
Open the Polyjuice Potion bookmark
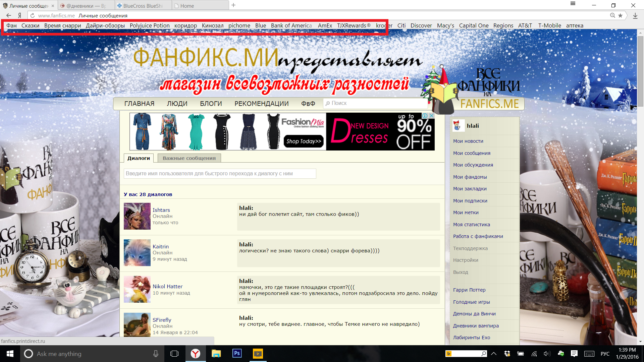[x=150, y=25]
